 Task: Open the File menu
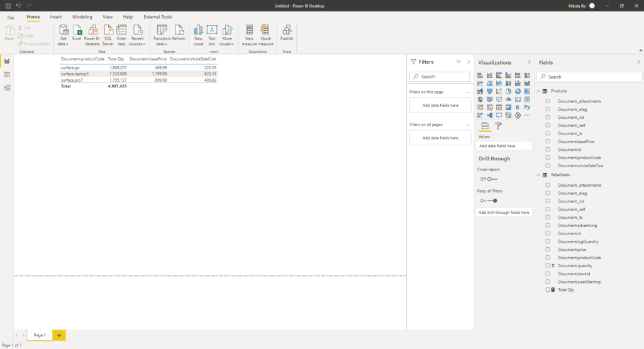point(11,17)
